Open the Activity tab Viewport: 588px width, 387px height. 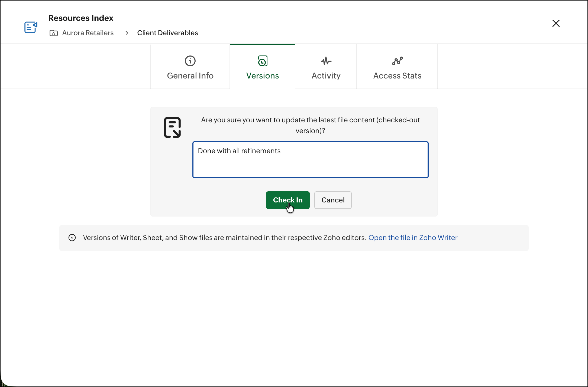(326, 76)
